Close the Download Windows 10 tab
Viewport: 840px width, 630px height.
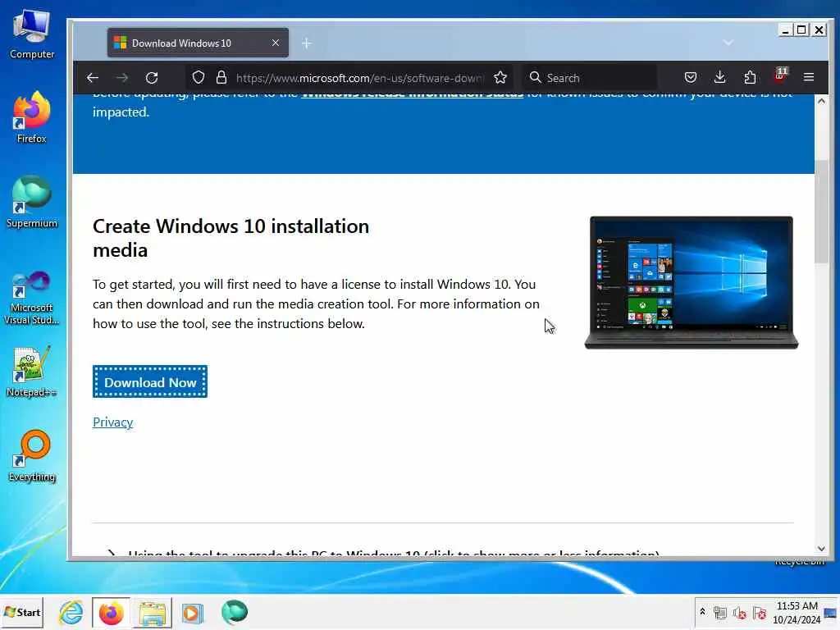(x=276, y=43)
